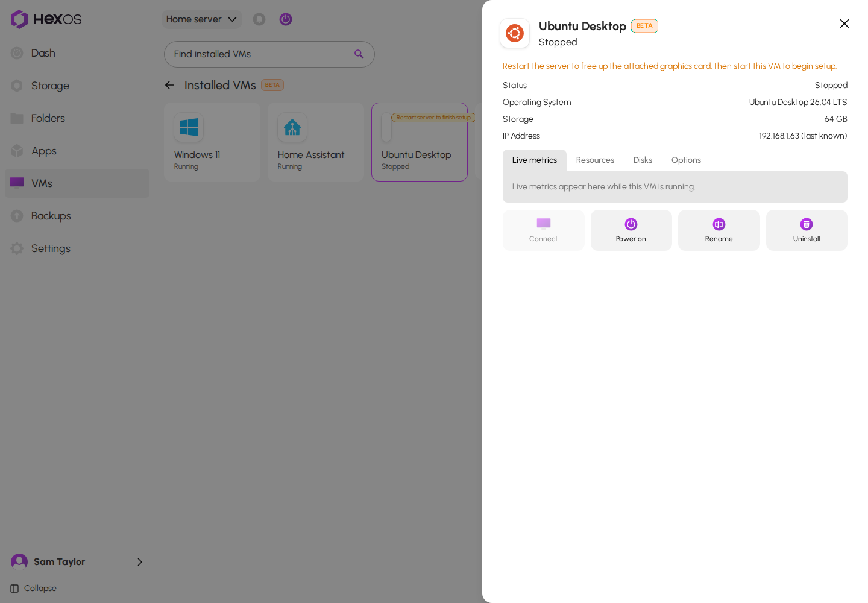Select VMs in the sidebar
Image resolution: width=868 pixels, height=603 pixels.
coord(77,183)
